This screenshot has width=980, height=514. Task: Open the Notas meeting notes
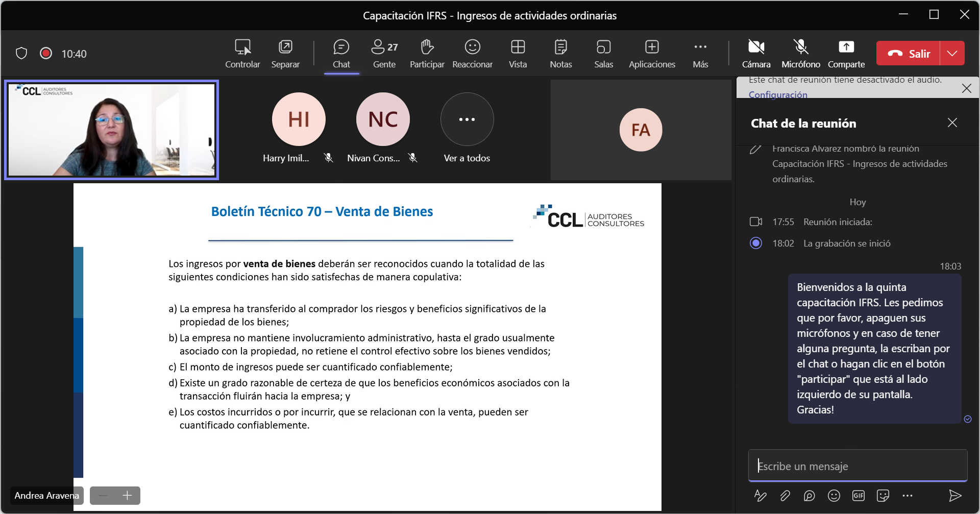560,54
